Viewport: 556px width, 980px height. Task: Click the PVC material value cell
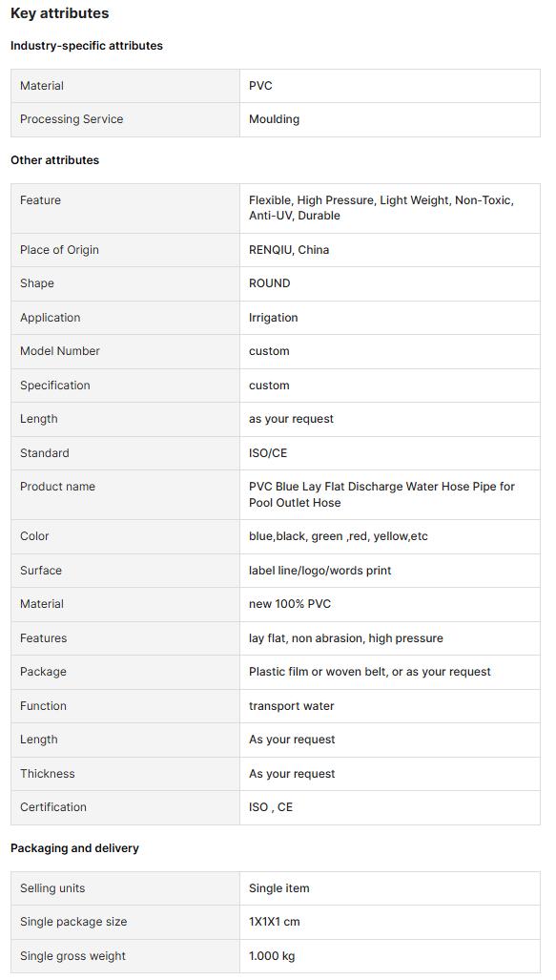pos(390,86)
